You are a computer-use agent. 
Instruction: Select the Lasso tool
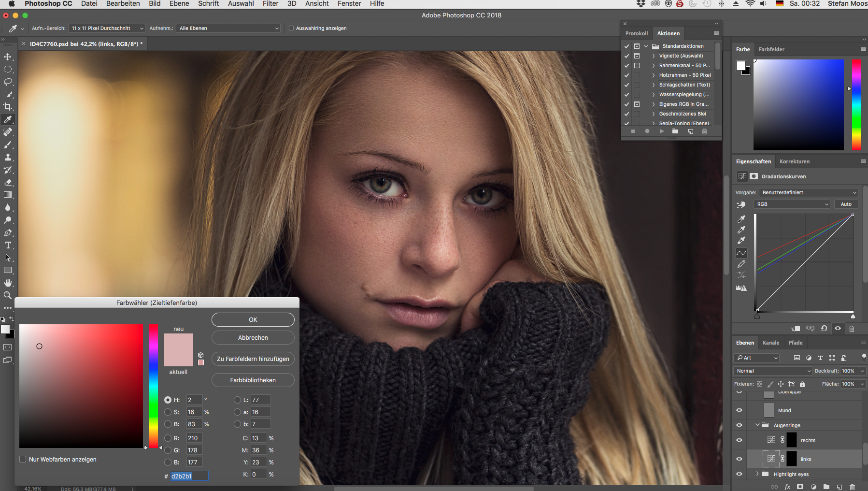point(8,82)
